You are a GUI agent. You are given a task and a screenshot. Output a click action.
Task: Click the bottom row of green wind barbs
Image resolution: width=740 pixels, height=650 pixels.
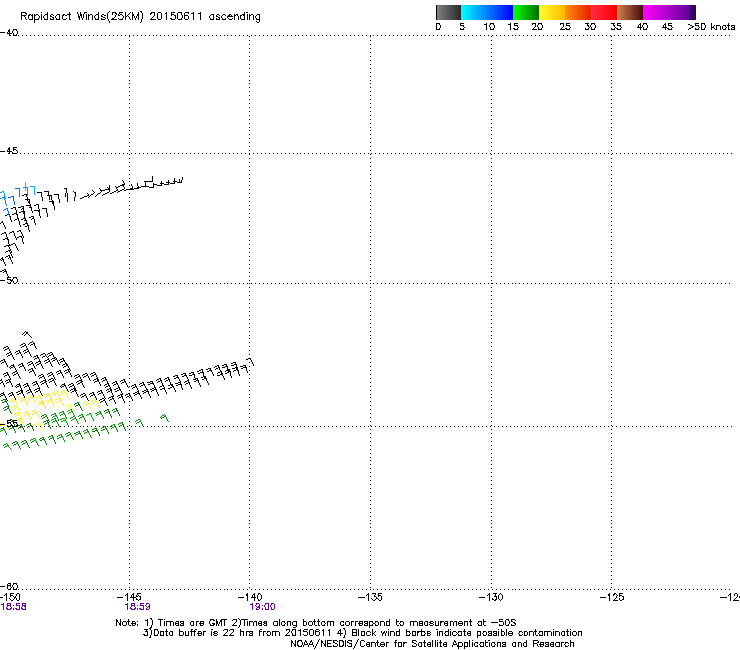(65, 437)
